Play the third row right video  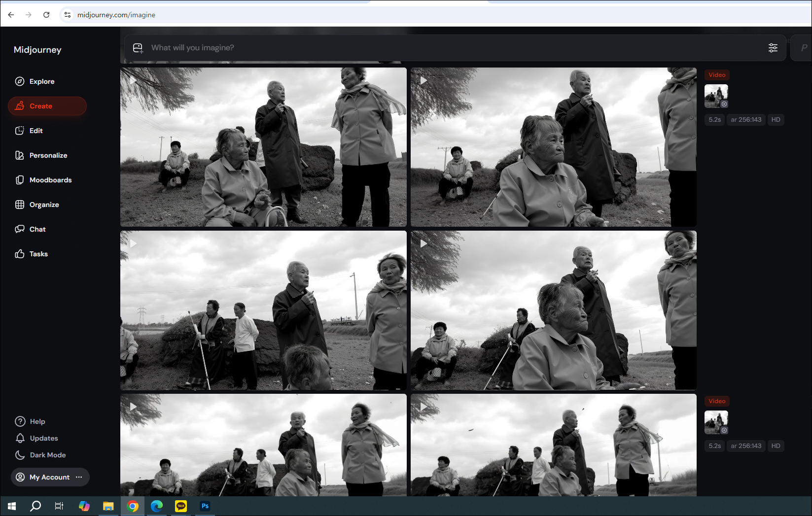pos(424,407)
